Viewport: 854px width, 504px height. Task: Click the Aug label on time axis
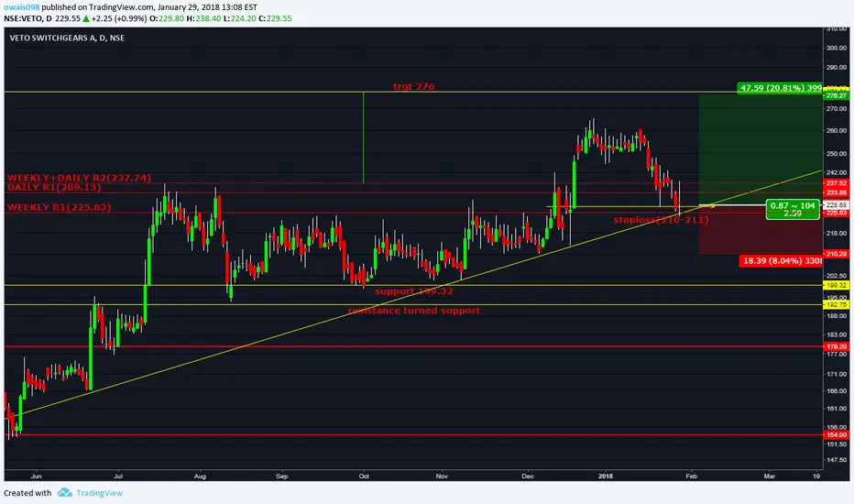pyautogui.click(x=200, y=476)
